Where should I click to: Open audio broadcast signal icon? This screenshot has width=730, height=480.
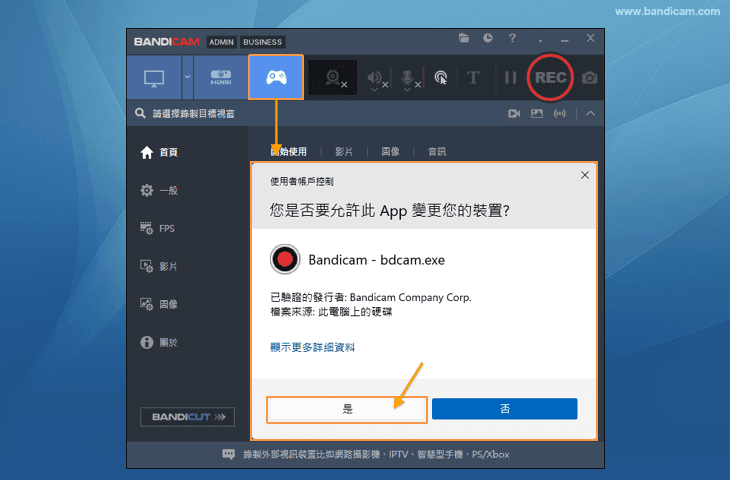(560, 114)
